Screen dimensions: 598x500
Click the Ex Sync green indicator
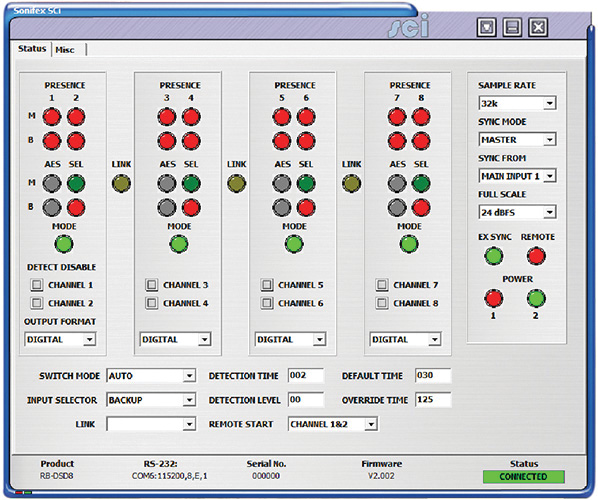[494, 256]
